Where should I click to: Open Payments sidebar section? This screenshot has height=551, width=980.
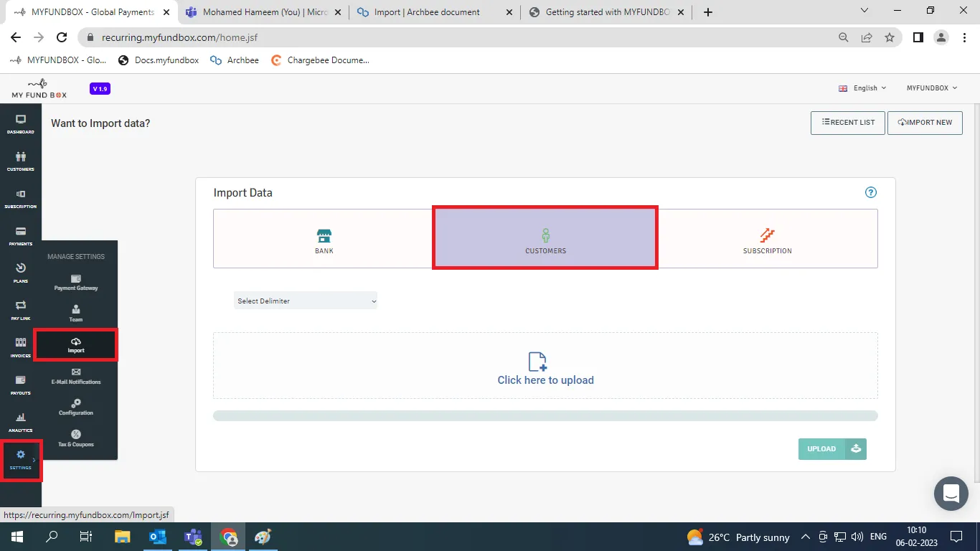tap(21, 236)
